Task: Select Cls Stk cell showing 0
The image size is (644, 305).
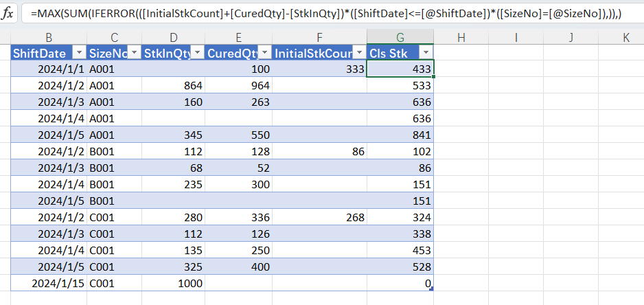Action: 400,283
